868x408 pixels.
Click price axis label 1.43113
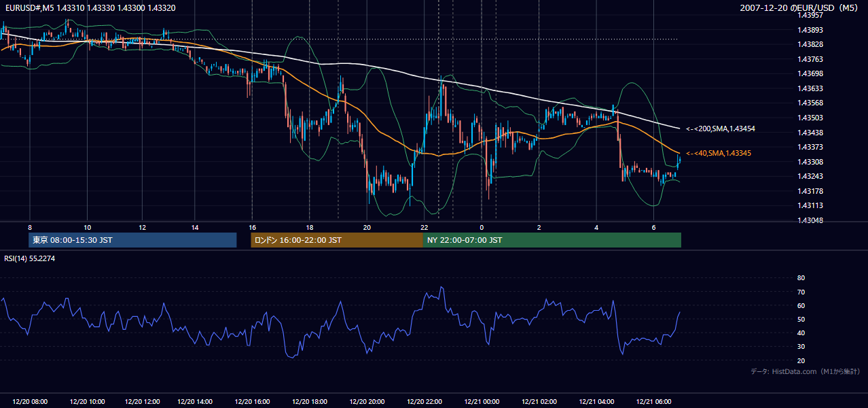point(810,205)
